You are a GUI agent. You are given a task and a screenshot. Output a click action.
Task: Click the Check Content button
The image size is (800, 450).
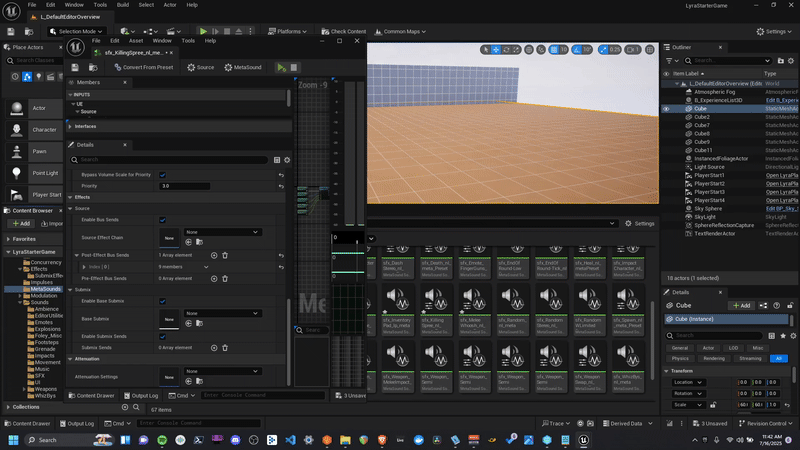[343, 32]
